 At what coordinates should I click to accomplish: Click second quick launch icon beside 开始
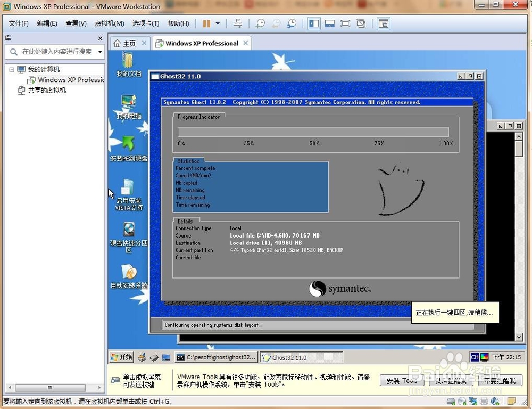point(154,357)
